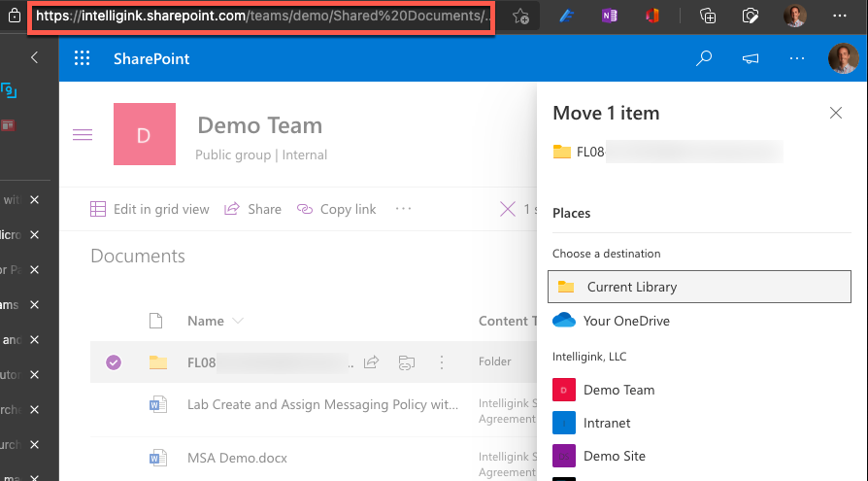The height and width of the screenshot is (481, 868).
Task: Open command bar overflow ellipsis
Action: click(403, 209)
